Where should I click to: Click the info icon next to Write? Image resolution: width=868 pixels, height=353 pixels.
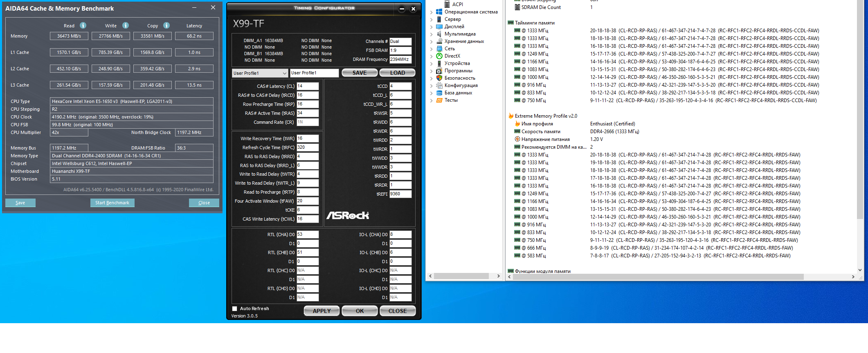(x=126, y=25)
